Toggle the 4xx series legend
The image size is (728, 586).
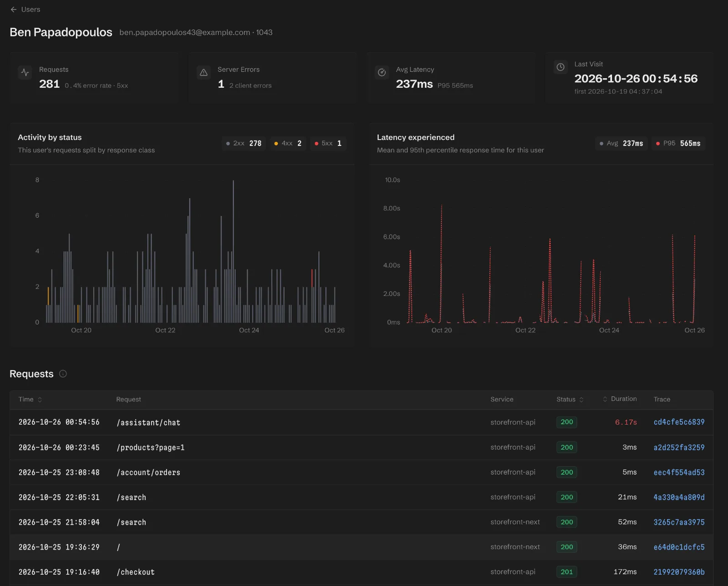tap(288, 143)
